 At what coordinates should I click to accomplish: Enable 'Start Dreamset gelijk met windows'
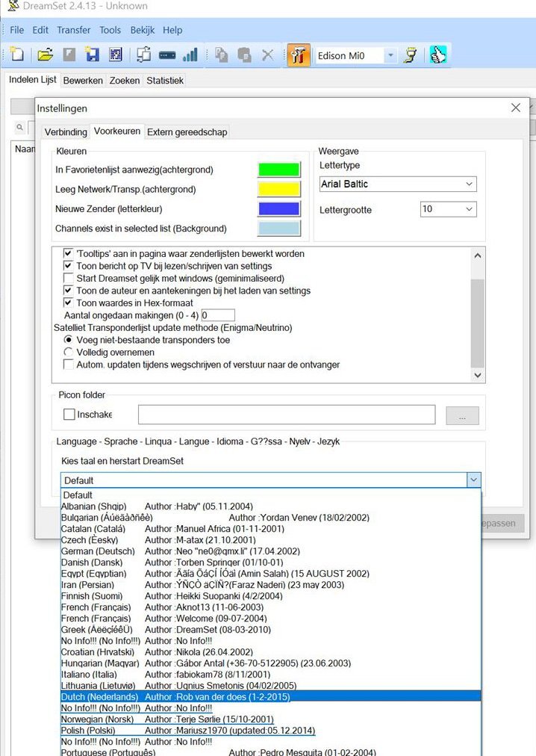(x=69, y=279)
